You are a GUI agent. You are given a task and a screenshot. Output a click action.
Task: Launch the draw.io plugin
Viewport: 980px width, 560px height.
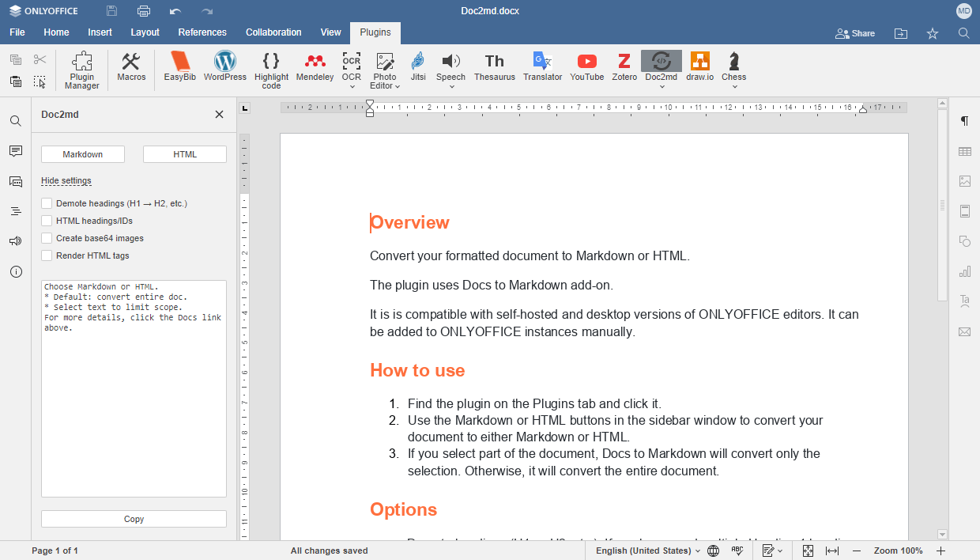point(700,67)
